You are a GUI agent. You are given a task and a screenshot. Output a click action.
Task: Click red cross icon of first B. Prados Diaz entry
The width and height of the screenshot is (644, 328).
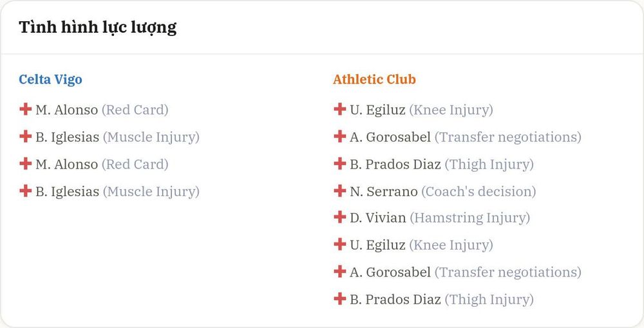[x=339, y=163]
